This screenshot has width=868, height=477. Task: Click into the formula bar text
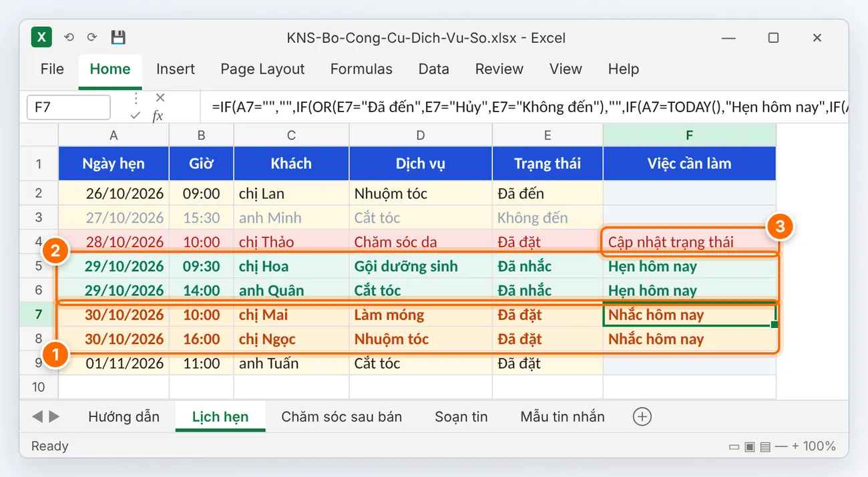(x=524, y=107)
